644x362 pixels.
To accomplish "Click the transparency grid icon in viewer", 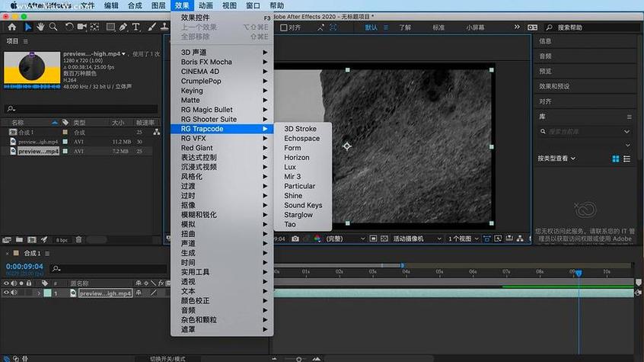I will point(384,239).
